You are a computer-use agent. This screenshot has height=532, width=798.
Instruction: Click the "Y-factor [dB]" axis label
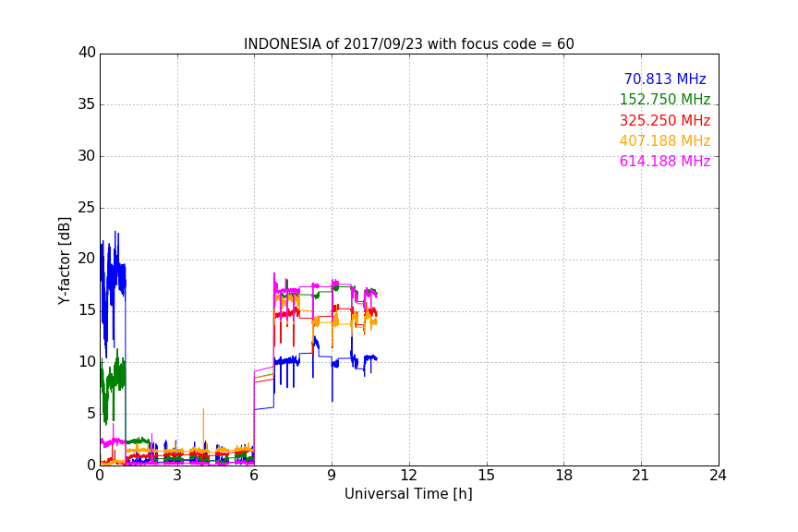coord(64,261)
